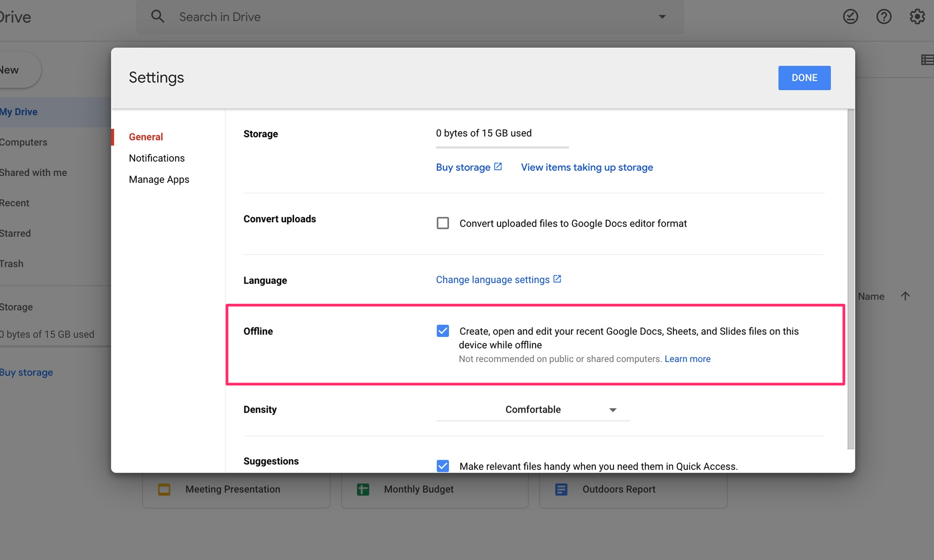934x560 pixels.
Task: Open View items taking up storage link
Action: point(587,168)
